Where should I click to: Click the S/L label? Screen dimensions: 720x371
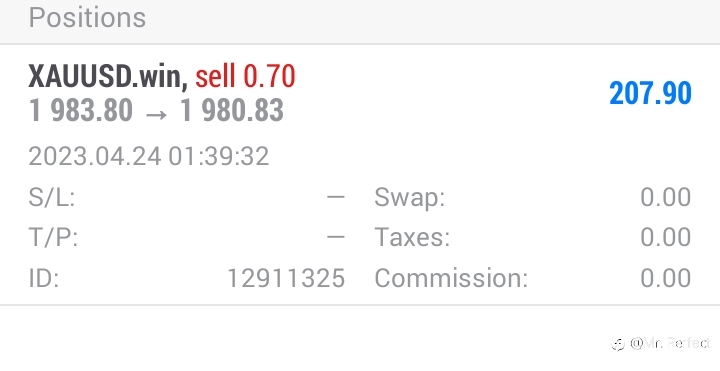click(52, 197)
